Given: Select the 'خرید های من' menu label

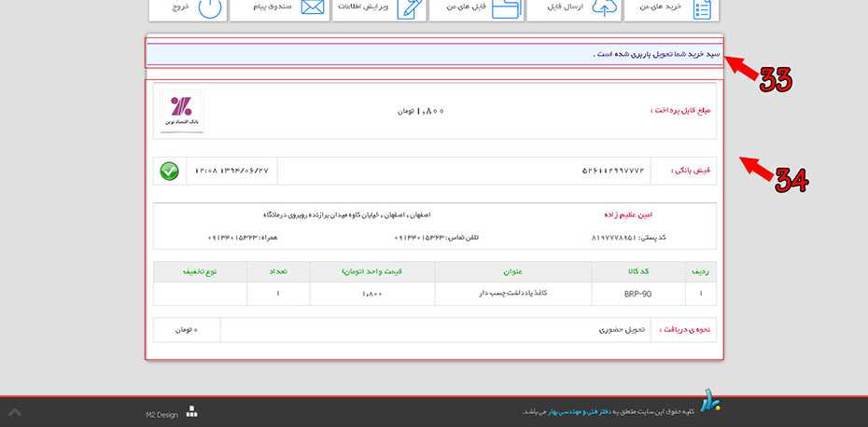Looking at the screenshot, I should click(x=660, y=7).
